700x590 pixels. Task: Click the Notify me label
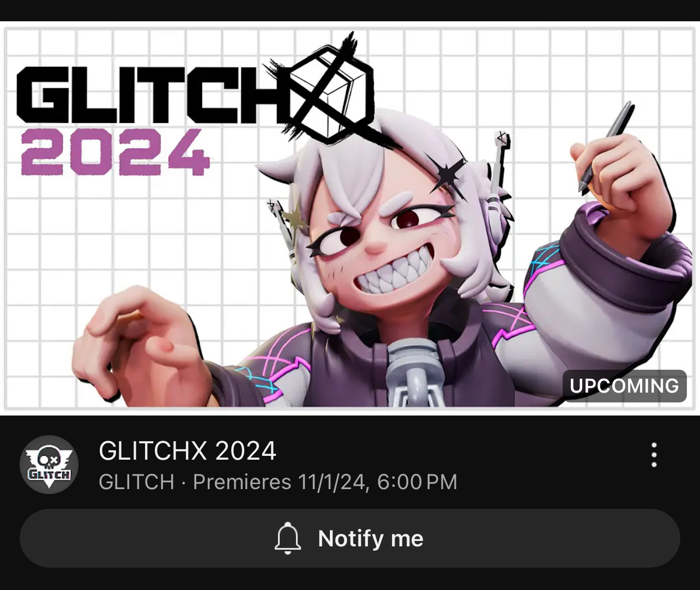point(371,539)
